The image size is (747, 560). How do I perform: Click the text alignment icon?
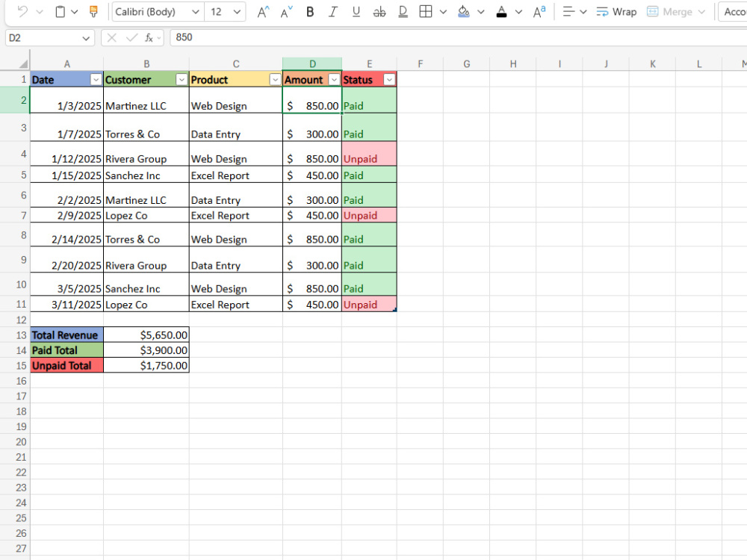pyautogui.click(x=568, y=12)
